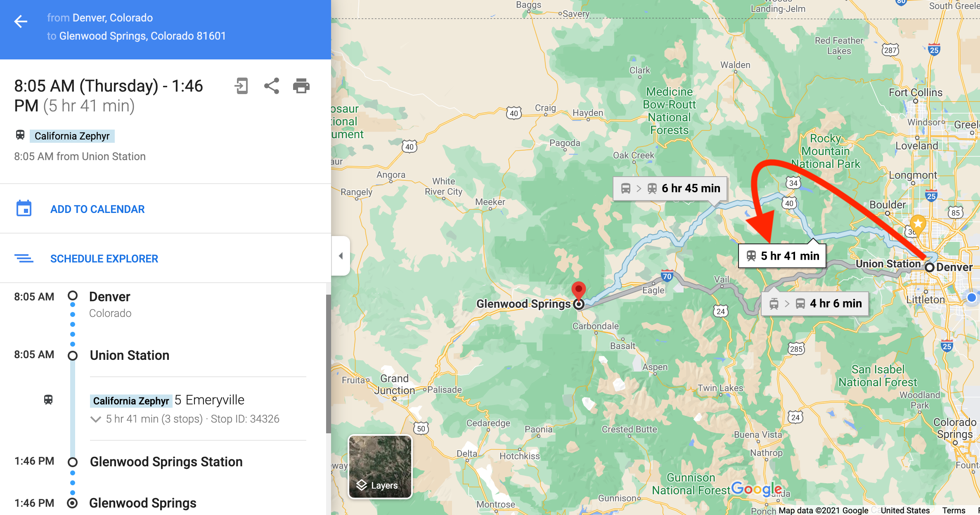Click the yellow starred place marker near Denver
Viewport: 980px width, 515px height.
(918, 224)
